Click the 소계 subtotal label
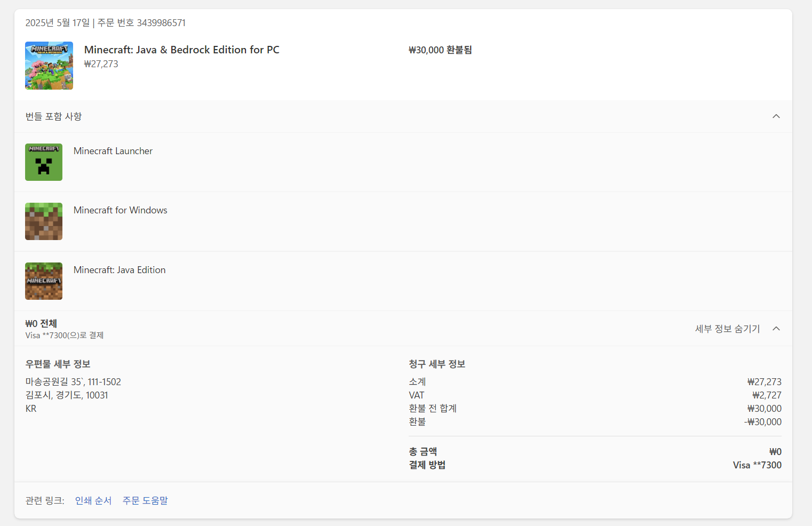Viewport: 812px width, 526px height. pos(417,382)
